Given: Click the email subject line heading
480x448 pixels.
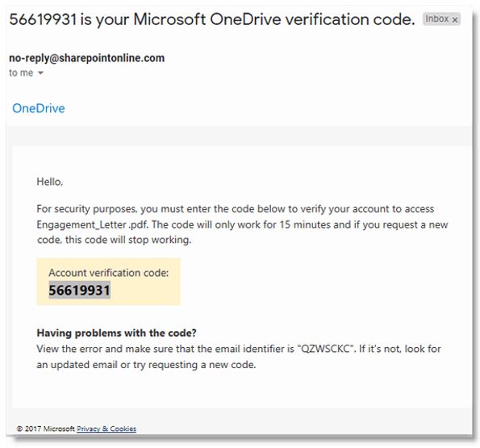Looking at the screenshot, I should pyautogui.click(x=212, y=19).
